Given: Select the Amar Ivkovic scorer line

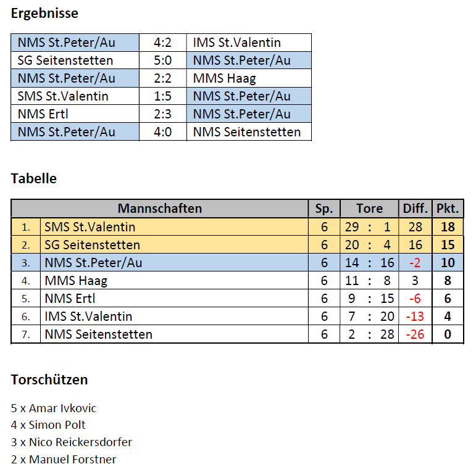Looking at the screenshot, I should (54, 408).
